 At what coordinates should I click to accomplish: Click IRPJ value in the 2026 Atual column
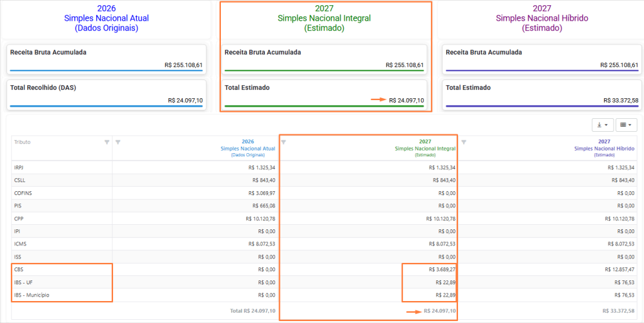[262, 167]
